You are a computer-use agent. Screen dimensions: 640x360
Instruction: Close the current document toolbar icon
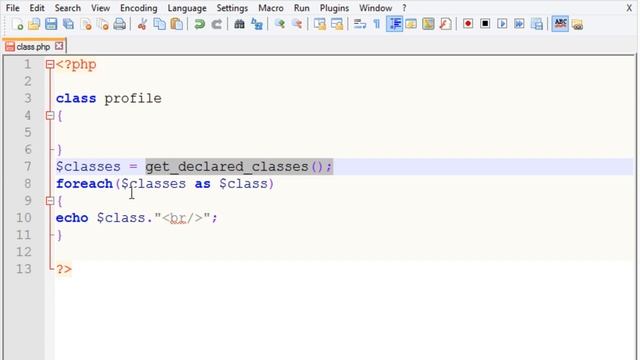click(x=86, y=24)
